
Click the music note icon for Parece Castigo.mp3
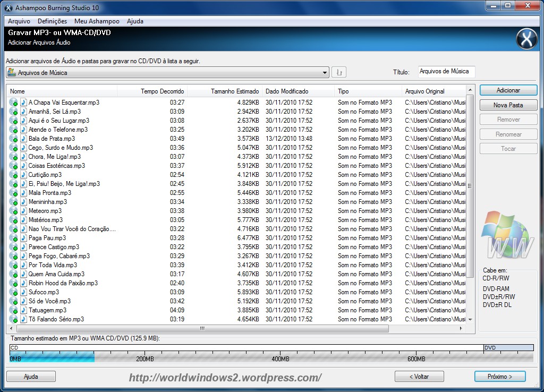[23, 246]
